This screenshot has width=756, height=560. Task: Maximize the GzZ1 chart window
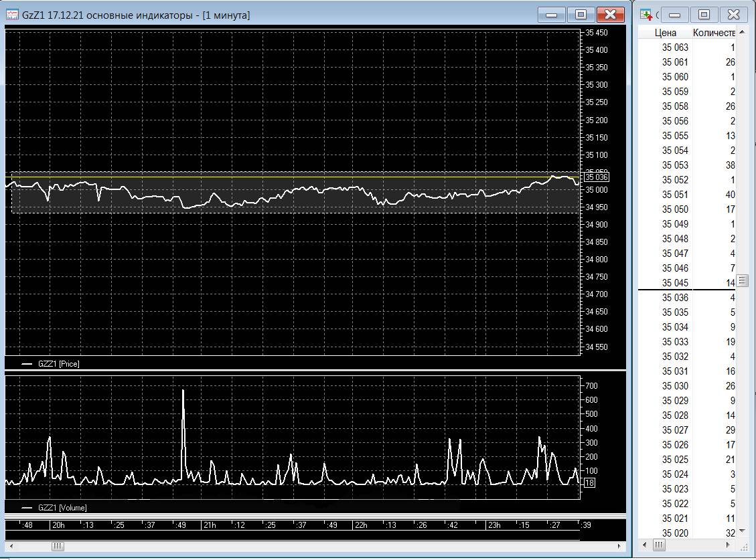(x=581, y=15)
